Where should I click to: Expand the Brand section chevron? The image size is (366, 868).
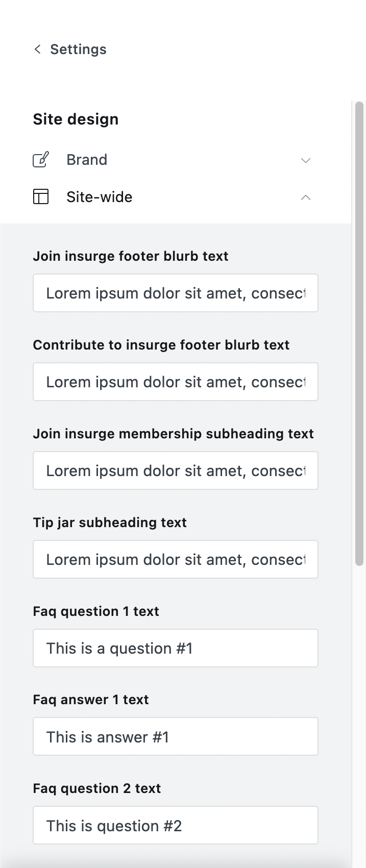(x=306, y=160)
